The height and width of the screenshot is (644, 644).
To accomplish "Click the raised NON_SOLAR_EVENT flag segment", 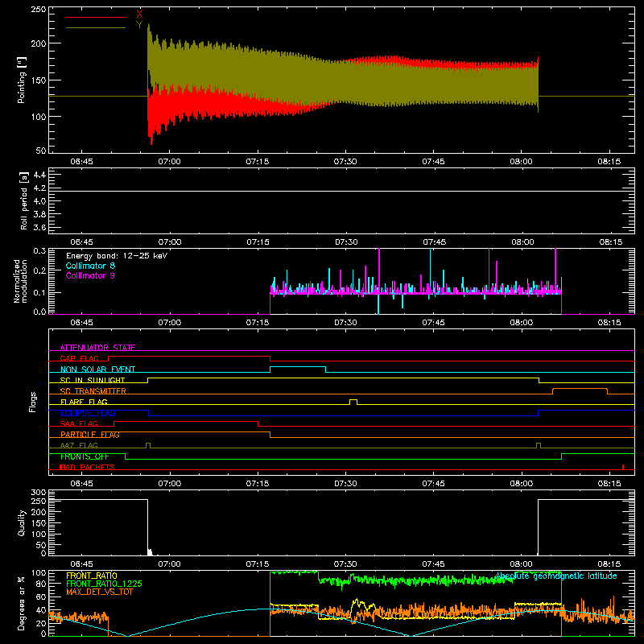I will click(298, 367).
